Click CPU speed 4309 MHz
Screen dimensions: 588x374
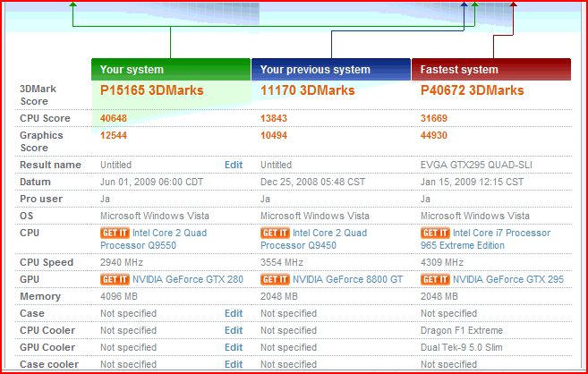[442, 262]
